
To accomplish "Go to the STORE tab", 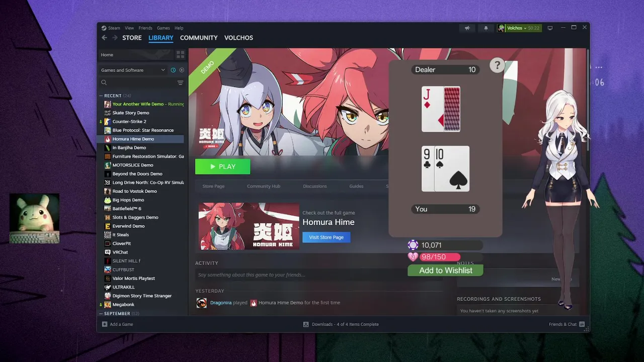I will pyautogui.click(x=132, y=38).
